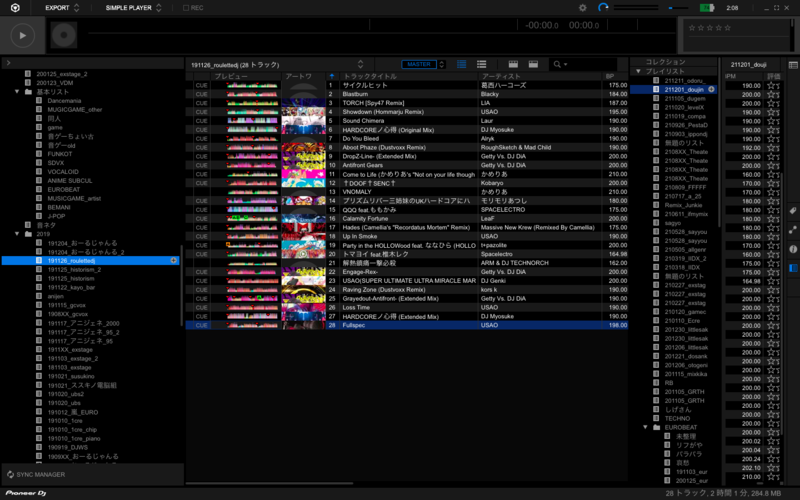
Task: Select the コレクション entry in right tree
Action: click(x=665, y=62)
